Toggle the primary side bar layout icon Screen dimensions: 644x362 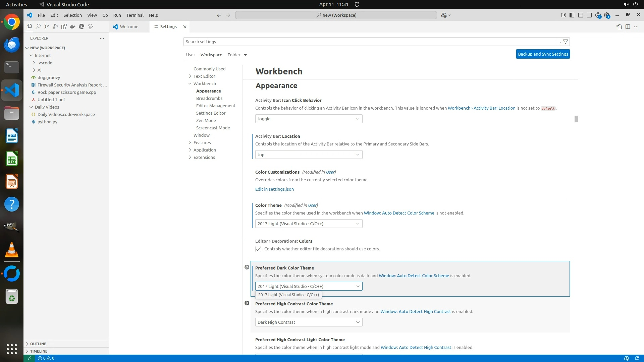pyautogui.click(x=572, y=15)
